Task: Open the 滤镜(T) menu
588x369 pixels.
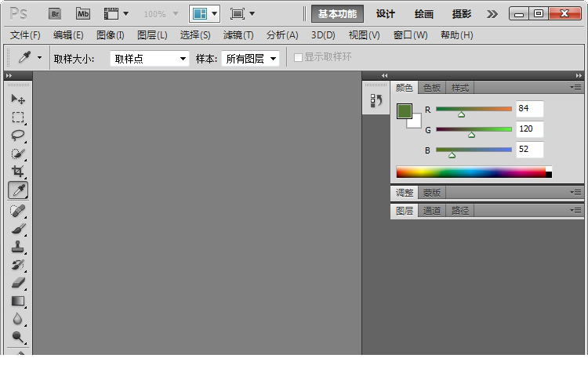Action: pyautogui.click(x=238, y=35)
